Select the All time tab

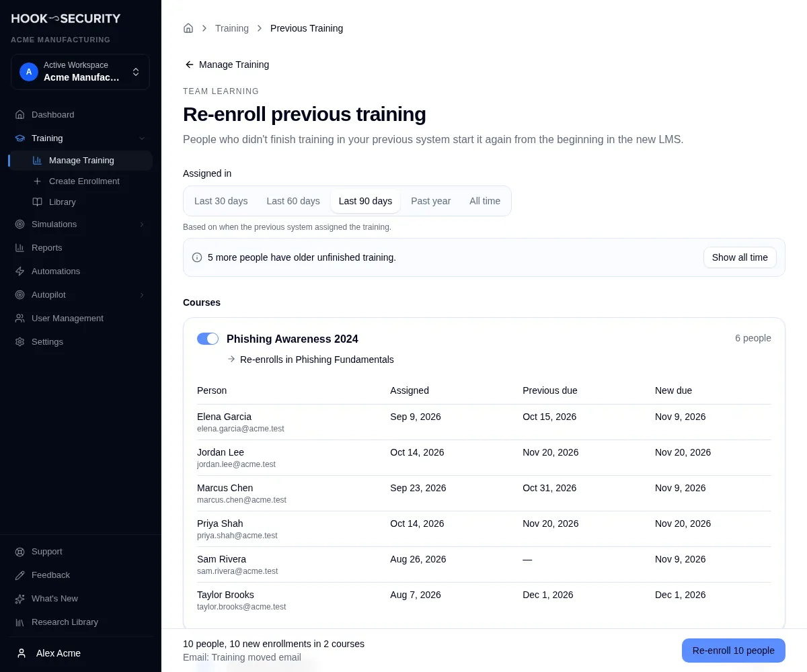click(x=485, y=201)
